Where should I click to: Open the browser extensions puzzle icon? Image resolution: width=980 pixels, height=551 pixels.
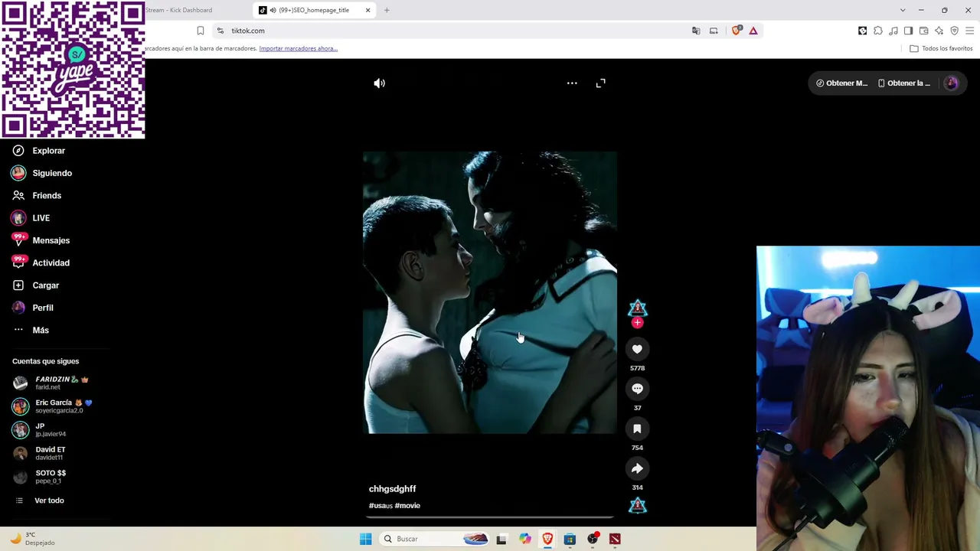[878, 31]
